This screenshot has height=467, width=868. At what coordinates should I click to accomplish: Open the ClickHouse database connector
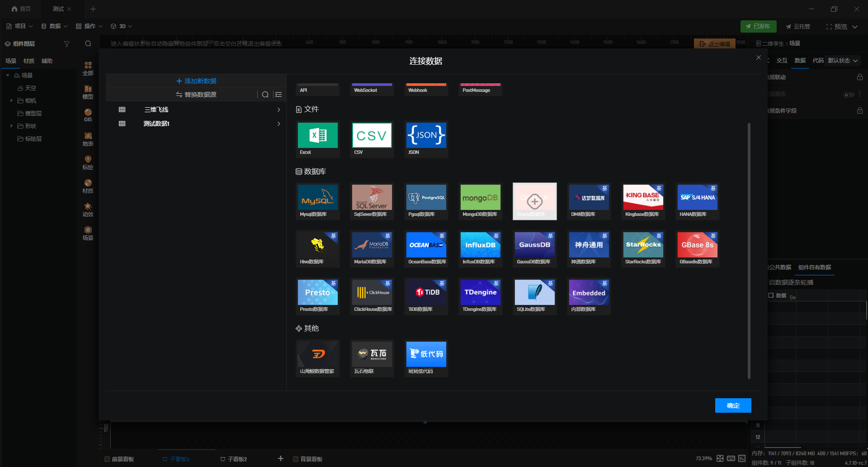(372, 296)
